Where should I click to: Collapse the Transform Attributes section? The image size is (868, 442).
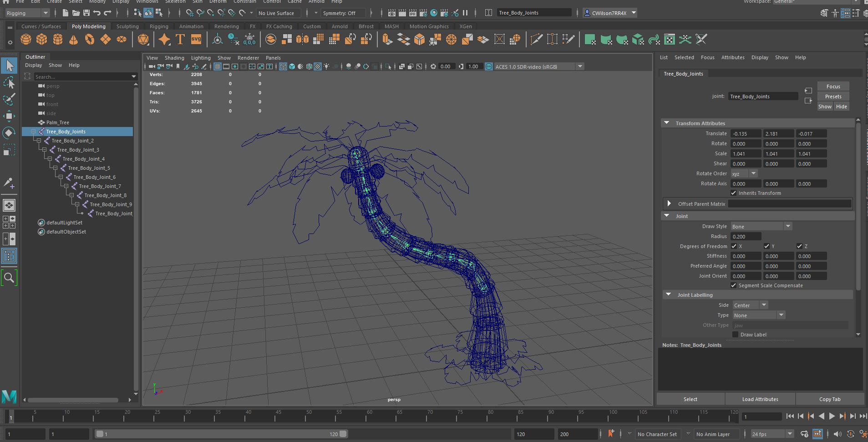click(x=667, y=123)
